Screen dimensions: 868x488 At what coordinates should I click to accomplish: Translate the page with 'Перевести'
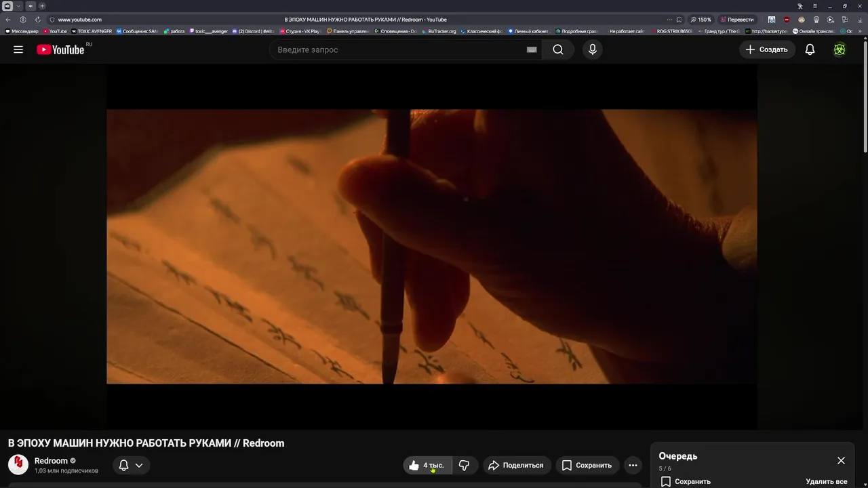736,20
